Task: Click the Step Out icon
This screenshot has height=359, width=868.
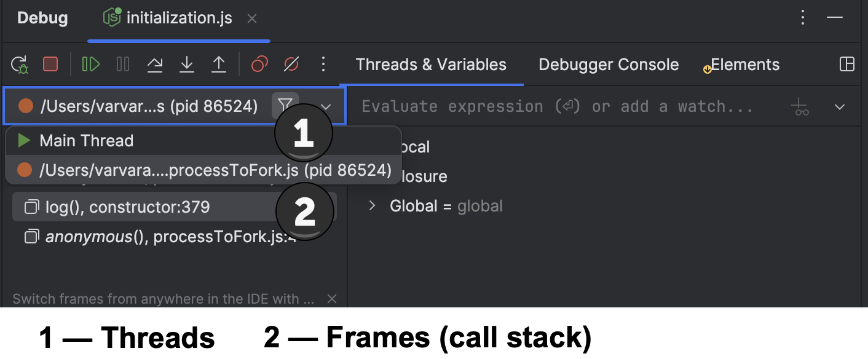Action: (x=219, y=64)
